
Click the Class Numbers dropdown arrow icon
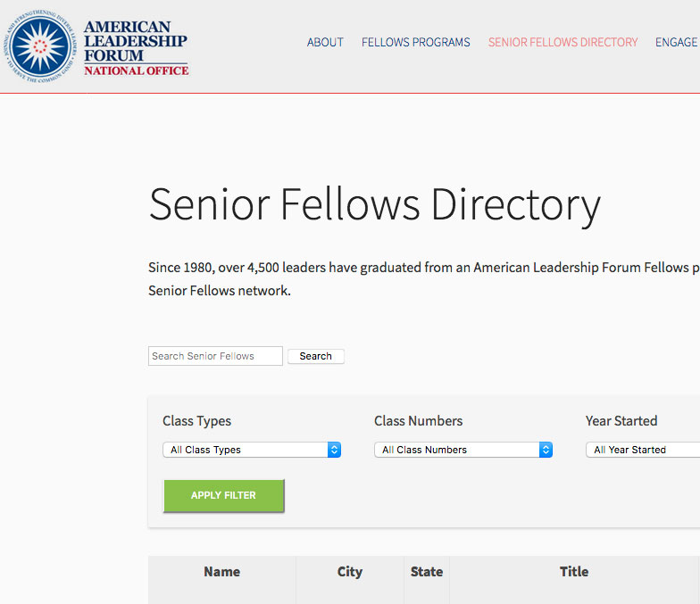click(546, 450)
